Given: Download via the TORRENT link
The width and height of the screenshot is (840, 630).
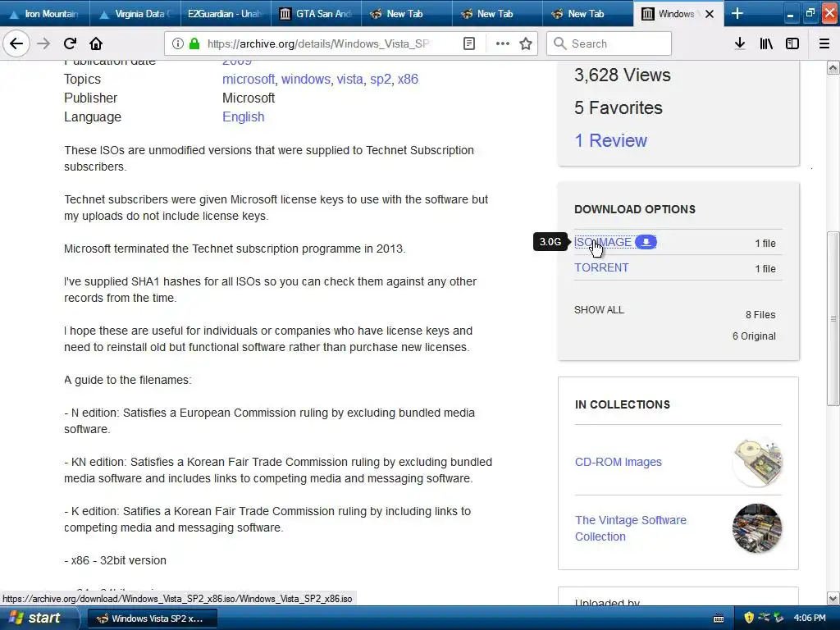Looking at the screenshot, I should click(601, 267).
